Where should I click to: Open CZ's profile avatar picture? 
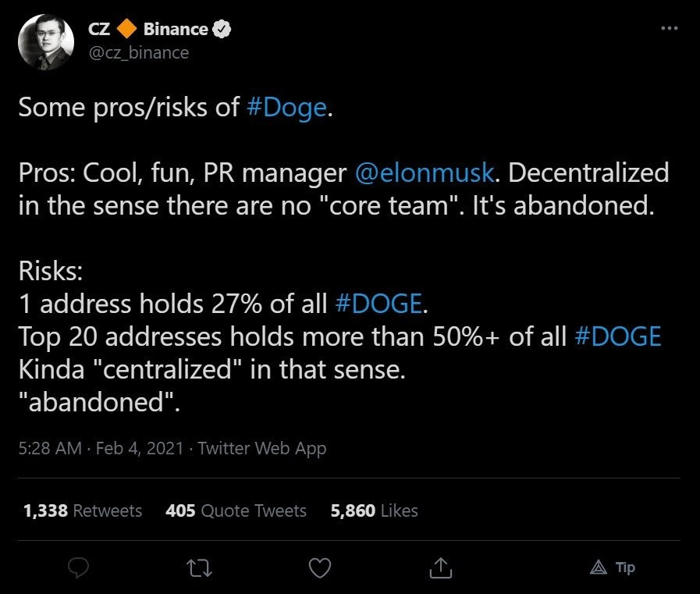point(46,42)
